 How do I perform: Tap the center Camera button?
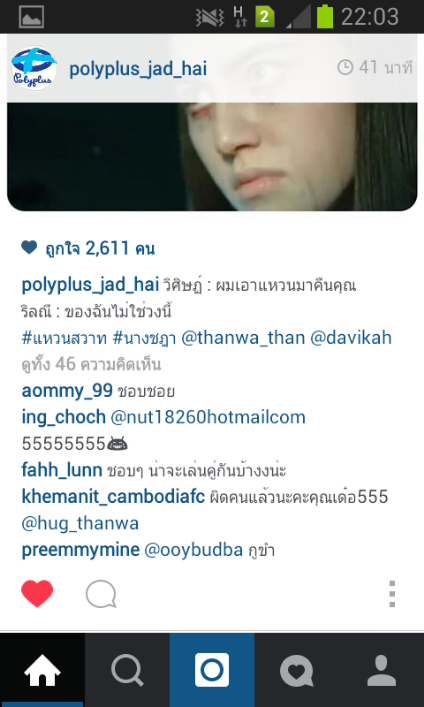pyautogui.click(x=212, y=670)
